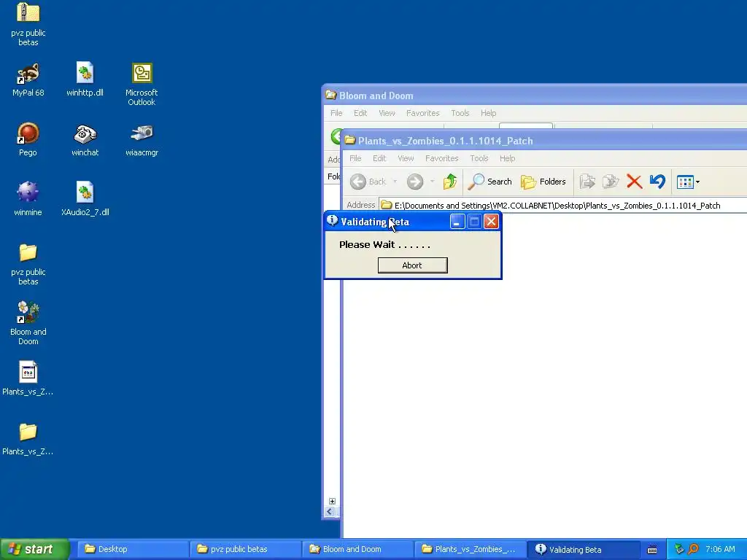Image resolution: width=747 pixels, height=560 pixels.
Task: Switch to Validating Beta taskbar button
Action: (x=582, y=549)
